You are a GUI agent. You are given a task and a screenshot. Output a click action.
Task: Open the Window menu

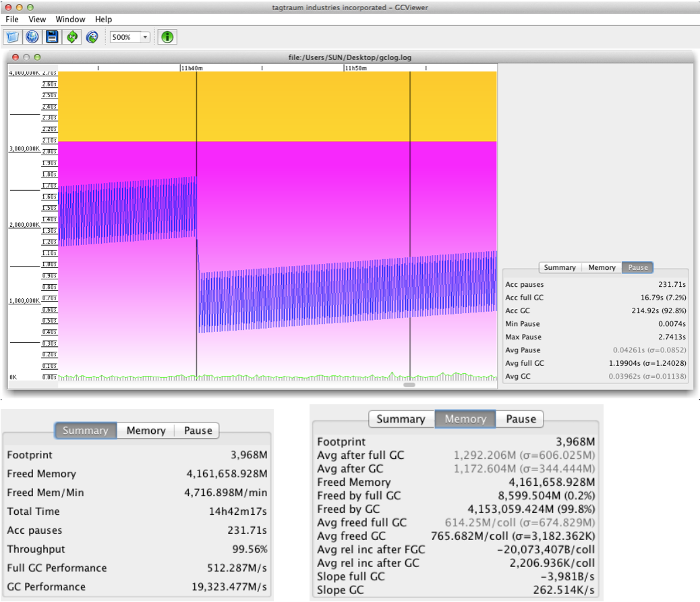[x=71, y=20]
